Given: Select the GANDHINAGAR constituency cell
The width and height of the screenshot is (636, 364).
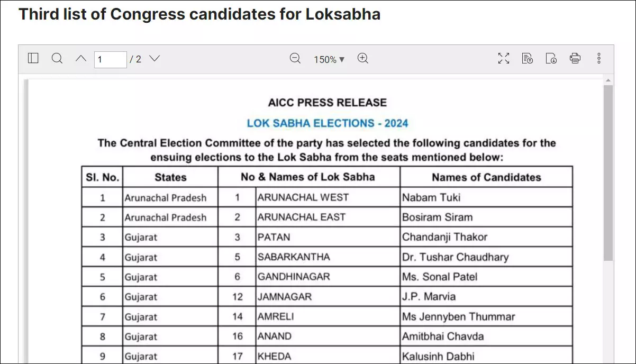Looking at the screenshot, I should click(x=328, y=277).
